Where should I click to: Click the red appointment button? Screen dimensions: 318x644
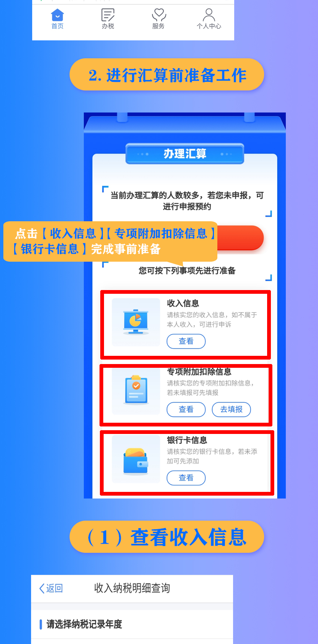pos(240,238)
